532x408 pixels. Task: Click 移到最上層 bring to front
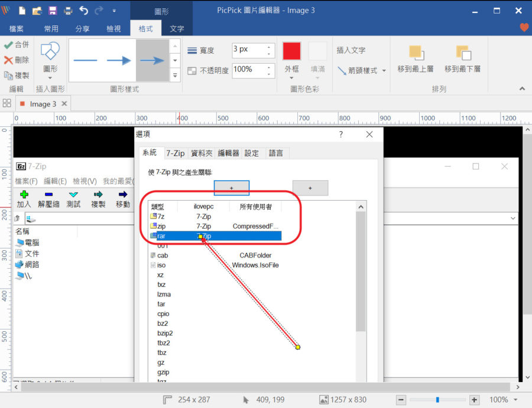click(x=416, y=59)
